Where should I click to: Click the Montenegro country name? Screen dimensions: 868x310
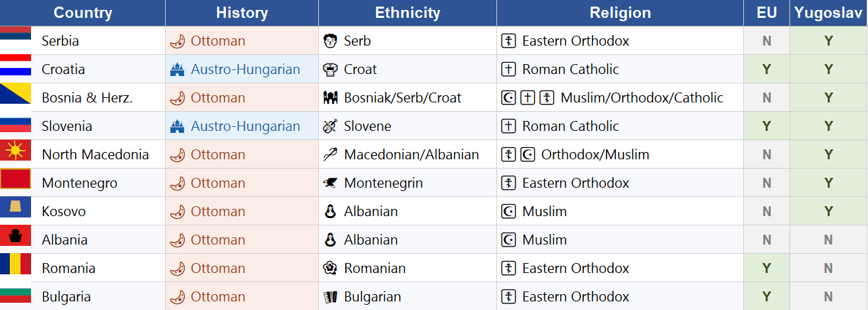click(x=79, y=183)
